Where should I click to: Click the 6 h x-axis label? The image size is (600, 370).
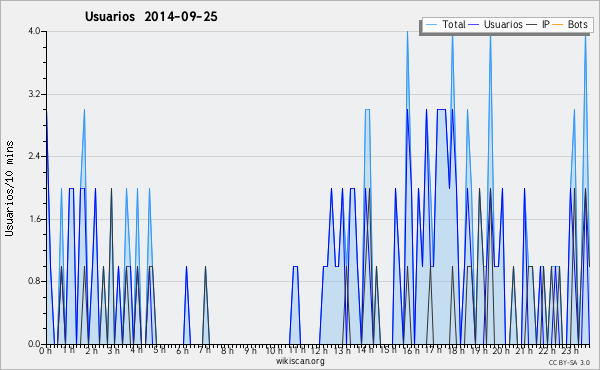click(182, 351)
